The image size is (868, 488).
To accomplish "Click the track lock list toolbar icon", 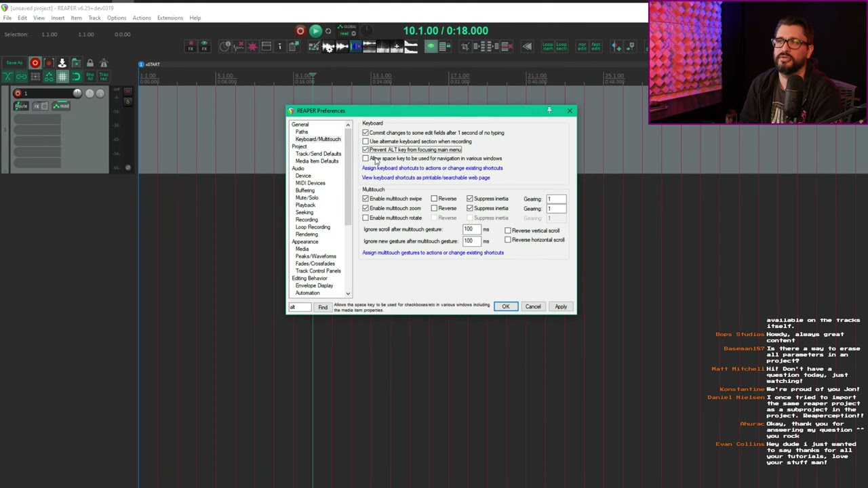I will point(444,46).
